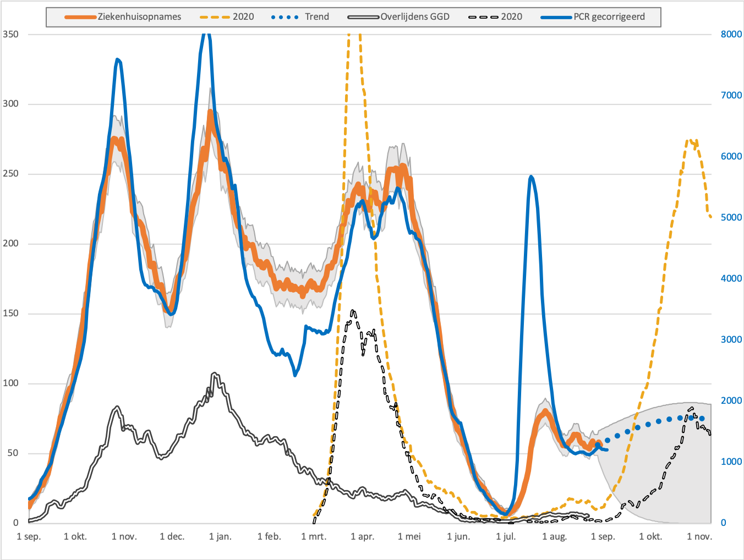The width and height of the screenshot is (744, 560).
Task: Select the "1 dec." date label
Action: click(172, 536)
